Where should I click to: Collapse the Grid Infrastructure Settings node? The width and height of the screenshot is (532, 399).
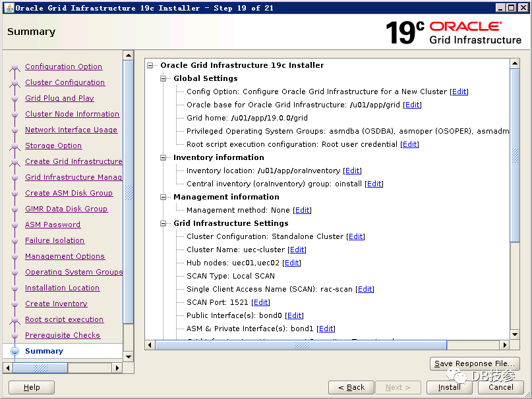point(164,223)
